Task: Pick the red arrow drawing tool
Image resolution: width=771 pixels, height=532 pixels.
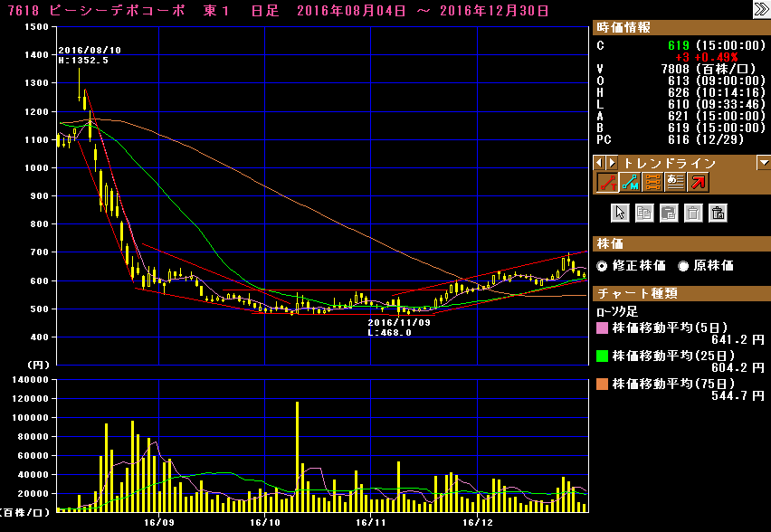Action: point(697,182)
